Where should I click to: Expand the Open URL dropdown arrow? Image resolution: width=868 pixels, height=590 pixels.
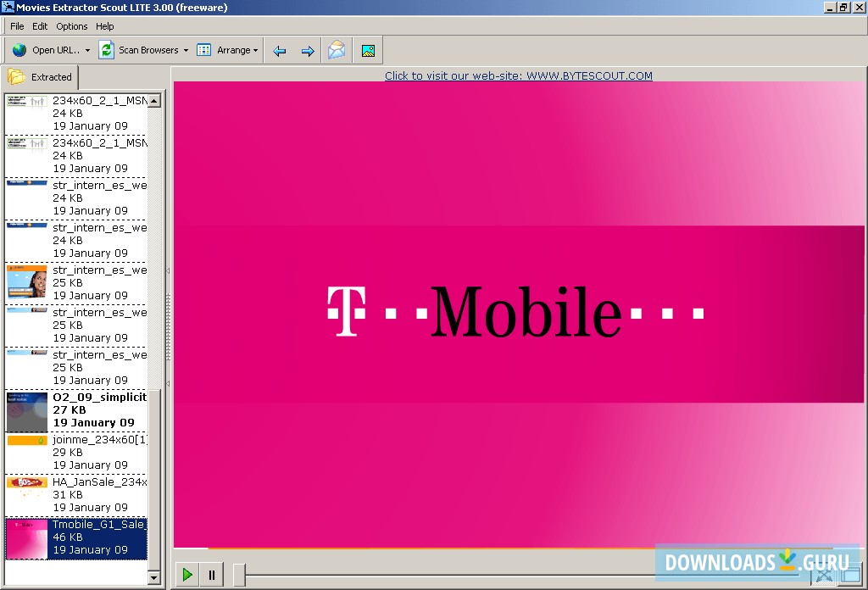tap(87, 51)
